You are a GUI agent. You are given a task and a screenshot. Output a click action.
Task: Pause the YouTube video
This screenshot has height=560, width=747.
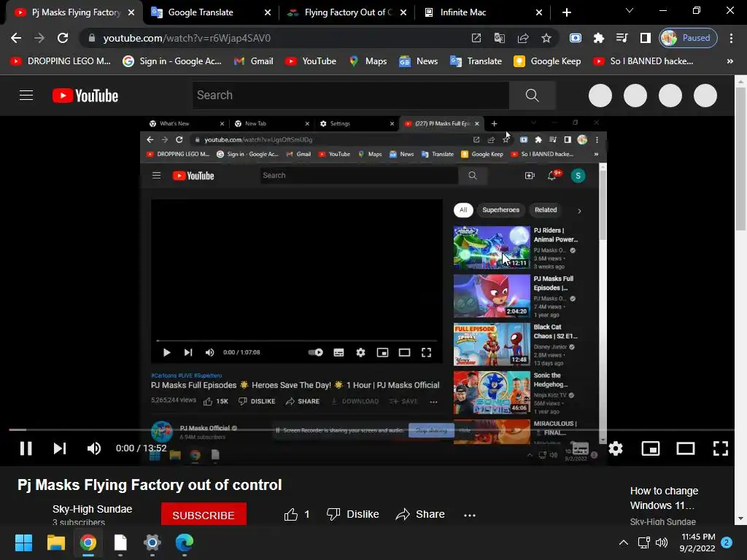(26, 448)
